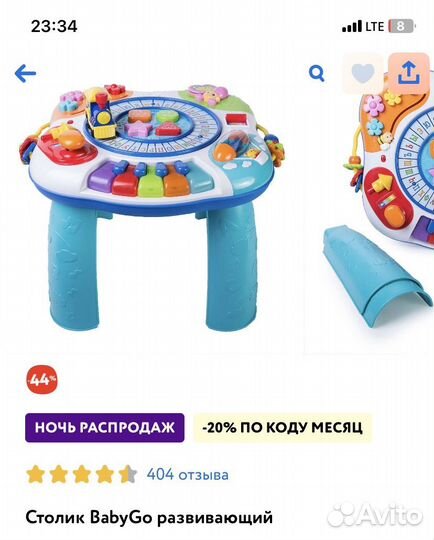
Task: Tap the red -44% discount badge
Action: pyautogui.click(x=41, y=380)
